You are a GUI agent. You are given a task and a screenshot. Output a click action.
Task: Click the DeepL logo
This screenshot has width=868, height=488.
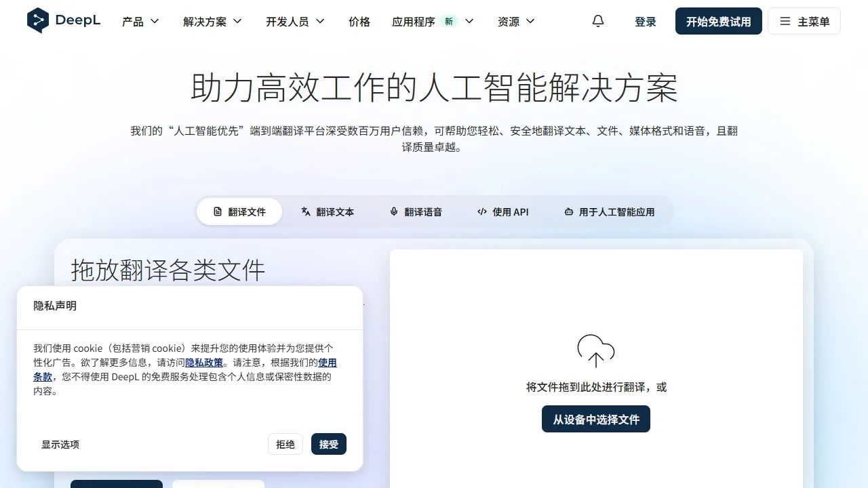63,21
